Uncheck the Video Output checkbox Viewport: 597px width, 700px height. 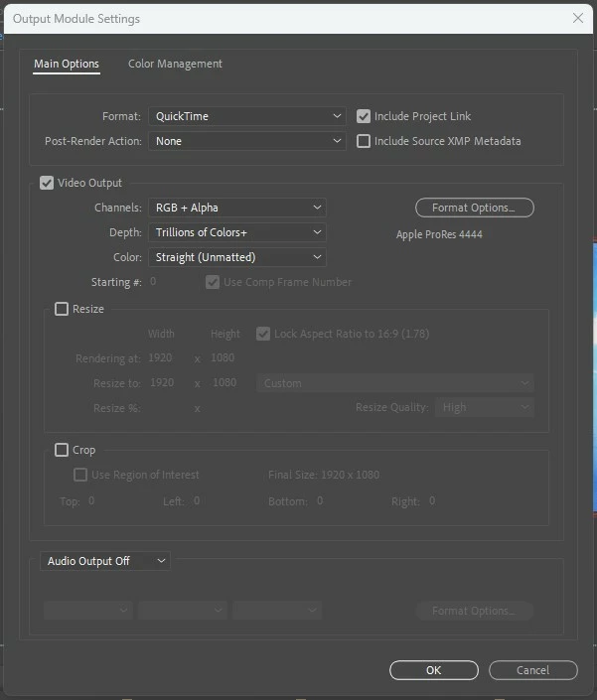pyautogui.click(x=47, y=183)
